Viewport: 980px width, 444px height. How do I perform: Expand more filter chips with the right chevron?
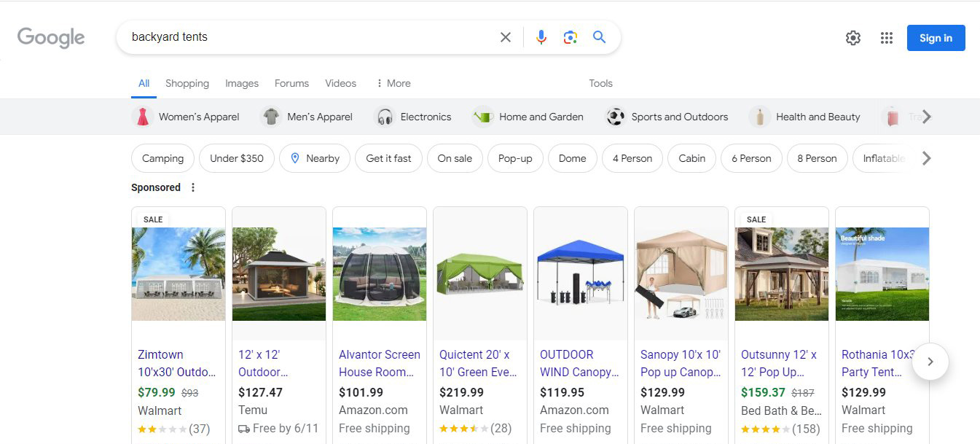pyautogui.click(x=925, y=158)
